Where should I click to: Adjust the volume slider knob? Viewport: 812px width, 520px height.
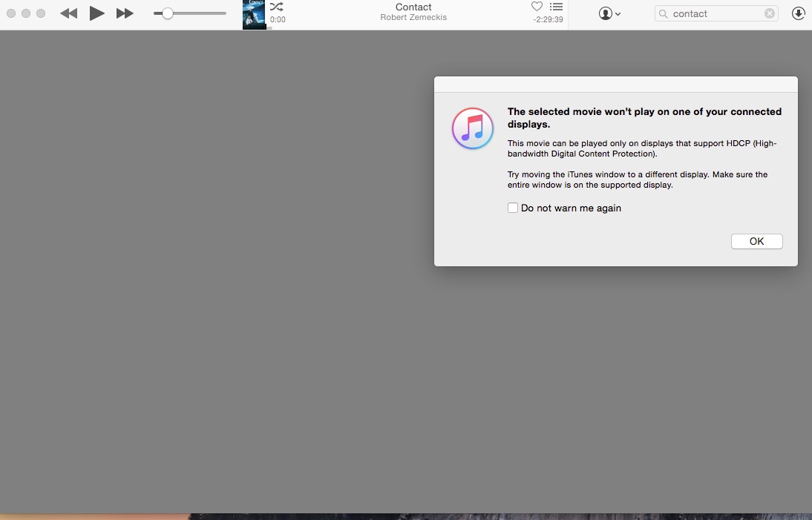[167, 13]
